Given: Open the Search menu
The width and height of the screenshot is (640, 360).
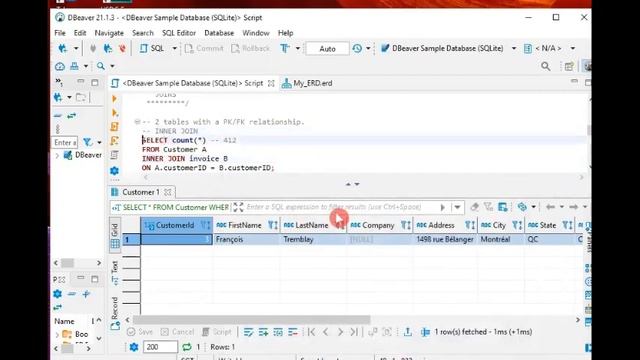Looking at the screenshot, I should [x=142, y=33].
